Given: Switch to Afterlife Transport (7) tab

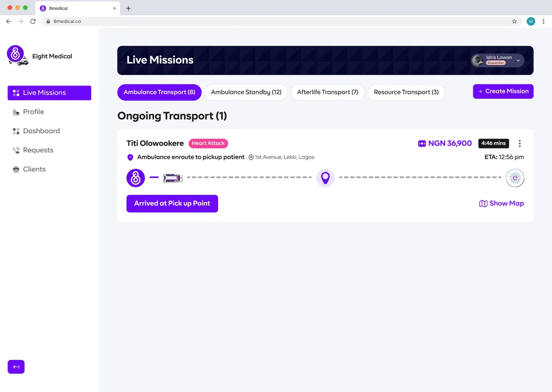Looking at the screenshot, I should (x=328, y=92).
